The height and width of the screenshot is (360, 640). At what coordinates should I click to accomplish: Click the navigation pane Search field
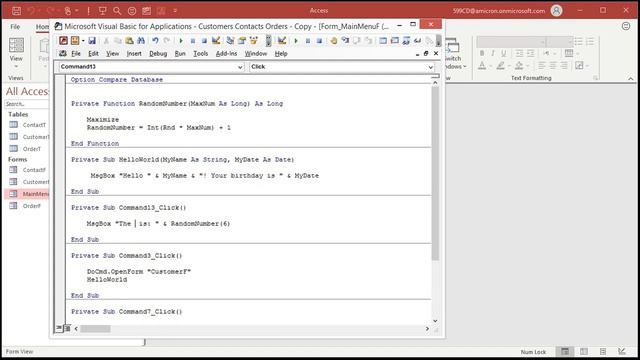pos(26,104)
